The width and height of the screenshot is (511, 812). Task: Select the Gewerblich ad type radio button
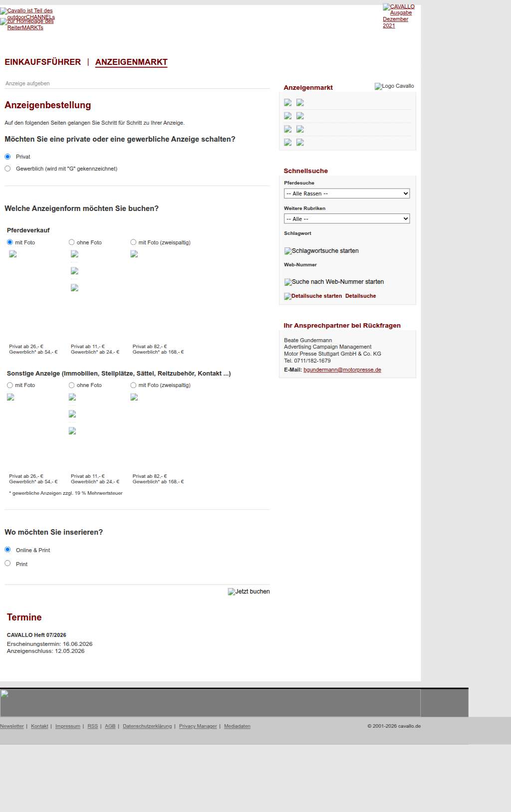point(7,169)
